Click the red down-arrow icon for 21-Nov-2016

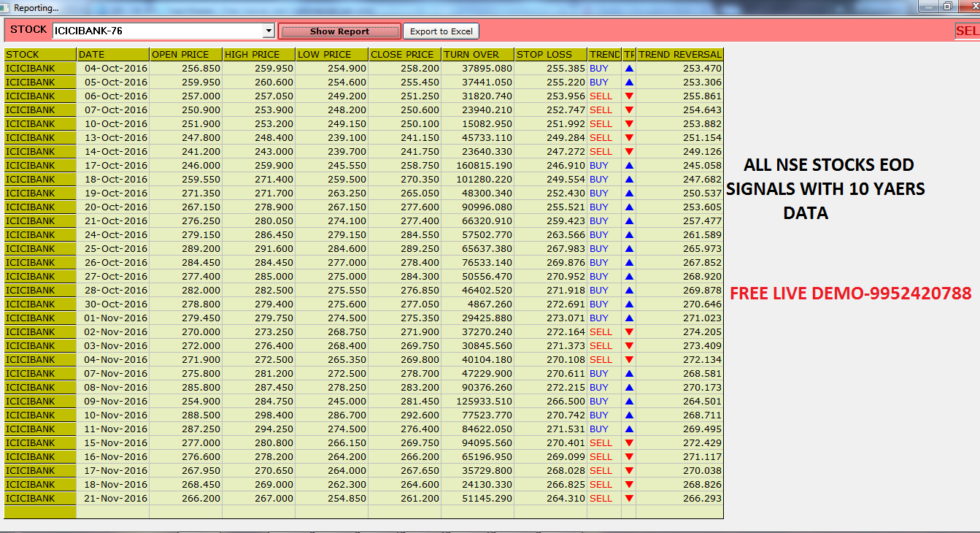tap(629, 499)
